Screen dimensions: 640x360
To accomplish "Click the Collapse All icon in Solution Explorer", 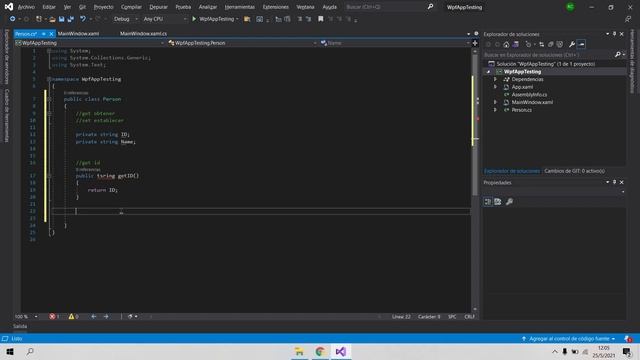I will tap(551, 44).
